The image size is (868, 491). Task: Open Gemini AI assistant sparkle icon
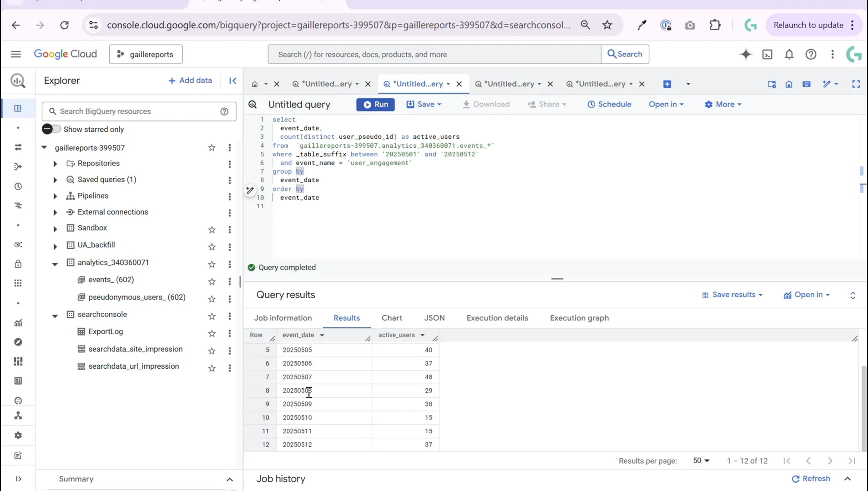[746, 54]
